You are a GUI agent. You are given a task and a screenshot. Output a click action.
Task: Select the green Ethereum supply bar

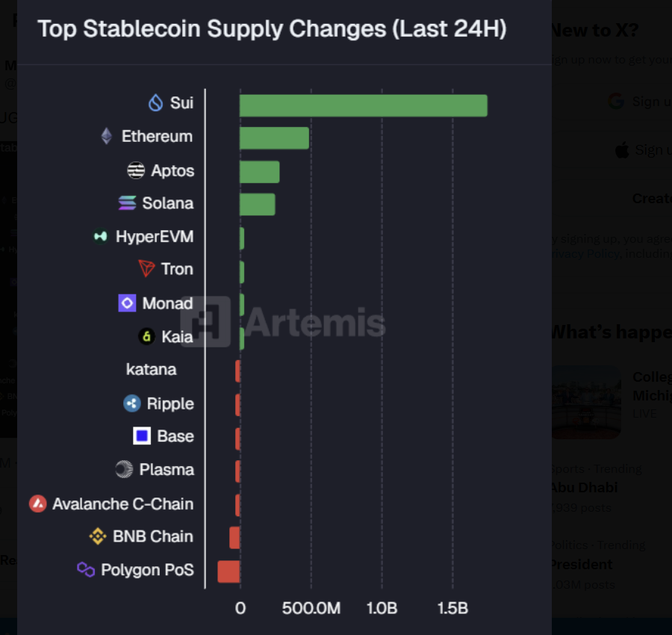[x=274, y=138]
